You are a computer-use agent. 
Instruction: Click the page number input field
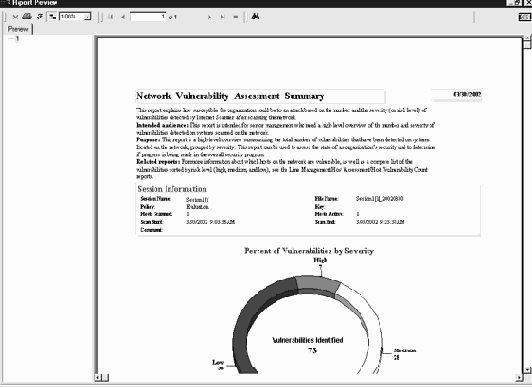(x=148, y=17)
